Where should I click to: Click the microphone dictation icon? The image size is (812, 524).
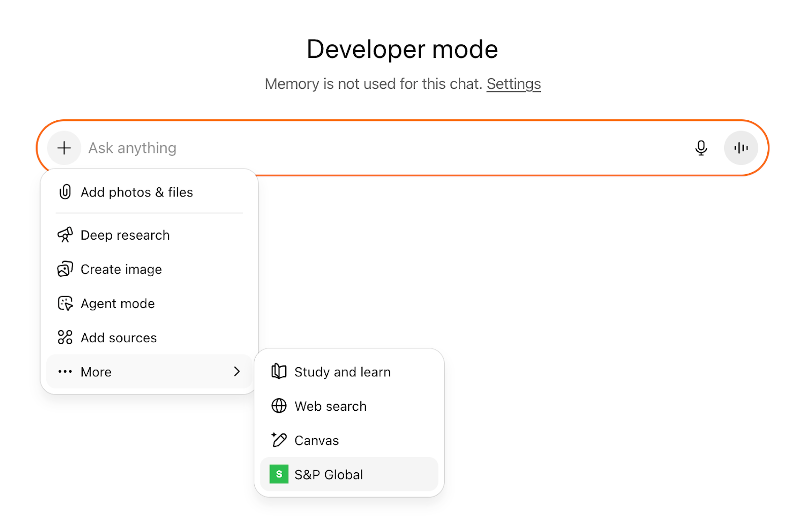click(x=701, y=148)
